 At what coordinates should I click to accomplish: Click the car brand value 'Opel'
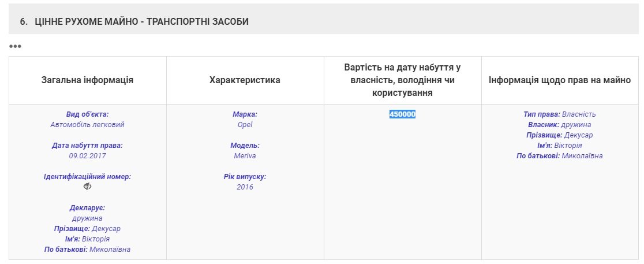click(x=245, y=124)
